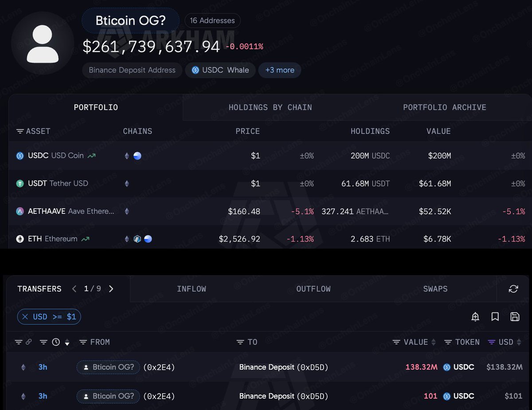This screenshot has height=410, width=532.
Task: Click the $6.78K value cell
Action: point(437,239)
